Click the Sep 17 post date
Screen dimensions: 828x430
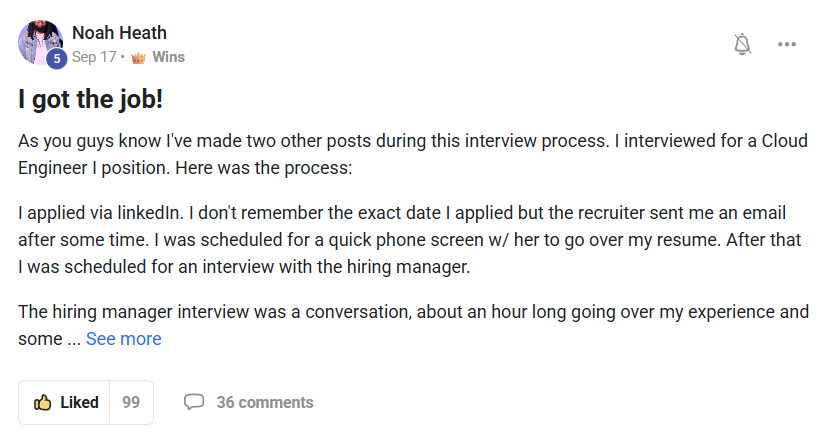(93, 58)
